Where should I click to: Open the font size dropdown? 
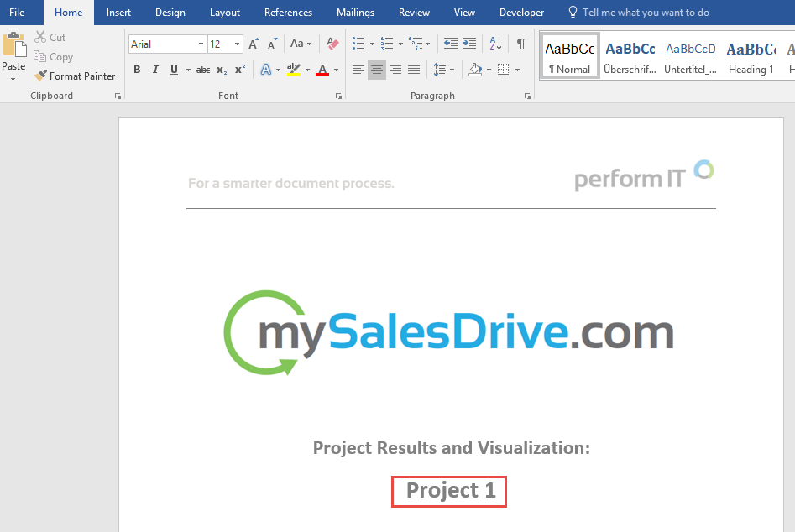point(237,44)
